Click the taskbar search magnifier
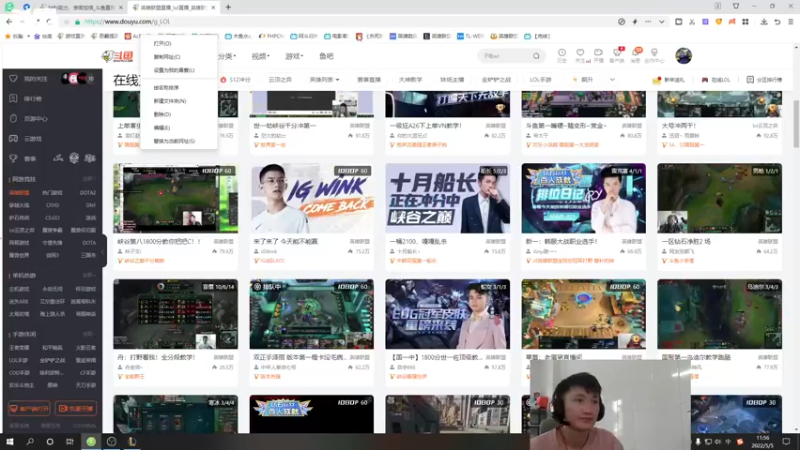Screen dimensions: 800x450 (30, 441)
